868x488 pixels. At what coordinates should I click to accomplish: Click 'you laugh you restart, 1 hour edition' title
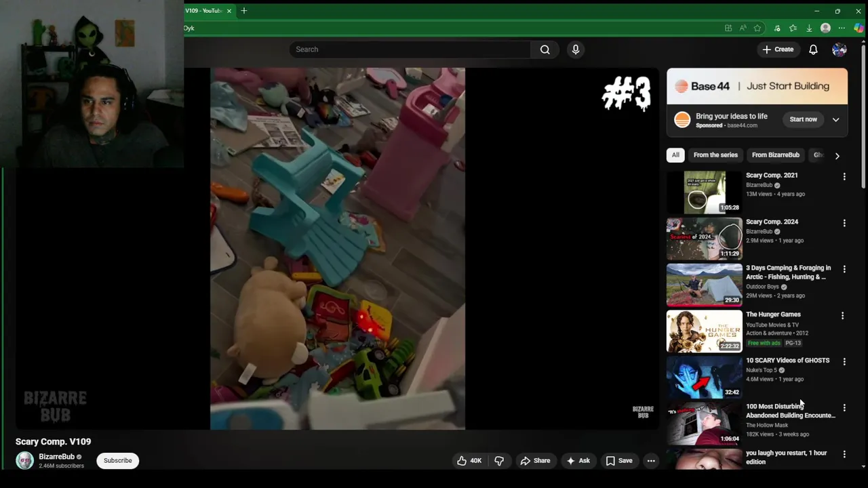[x=787, y=457]
